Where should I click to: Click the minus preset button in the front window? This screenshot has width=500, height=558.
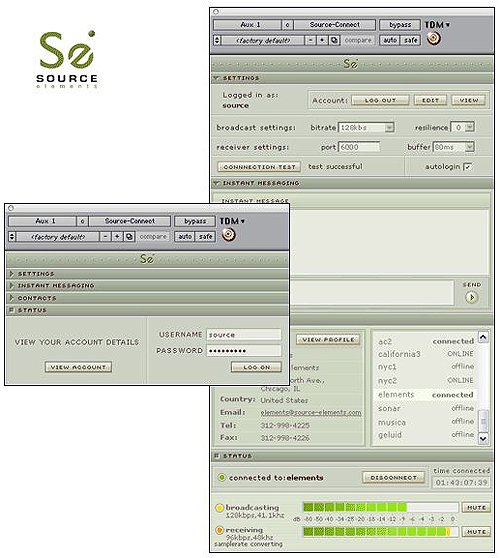tap(105, 237)
